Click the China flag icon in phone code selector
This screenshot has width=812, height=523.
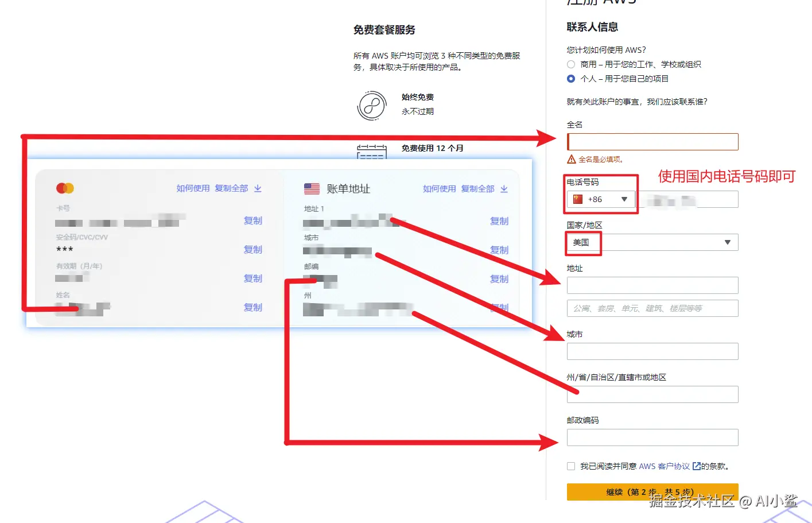pos(578,199)
